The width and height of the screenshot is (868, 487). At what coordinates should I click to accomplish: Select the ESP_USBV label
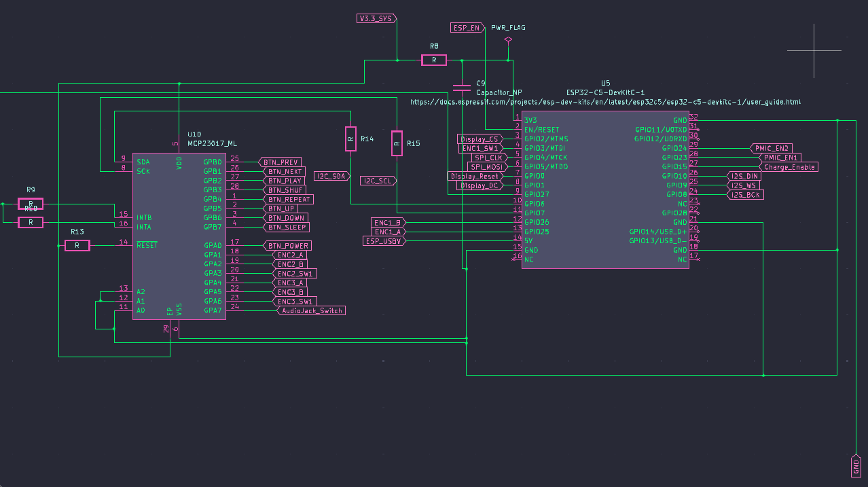(385, 240)
